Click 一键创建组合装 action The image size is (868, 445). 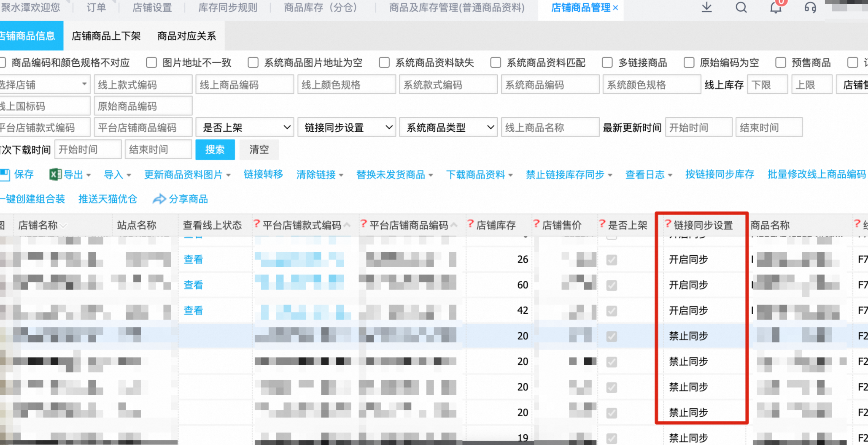pos(32,199)
